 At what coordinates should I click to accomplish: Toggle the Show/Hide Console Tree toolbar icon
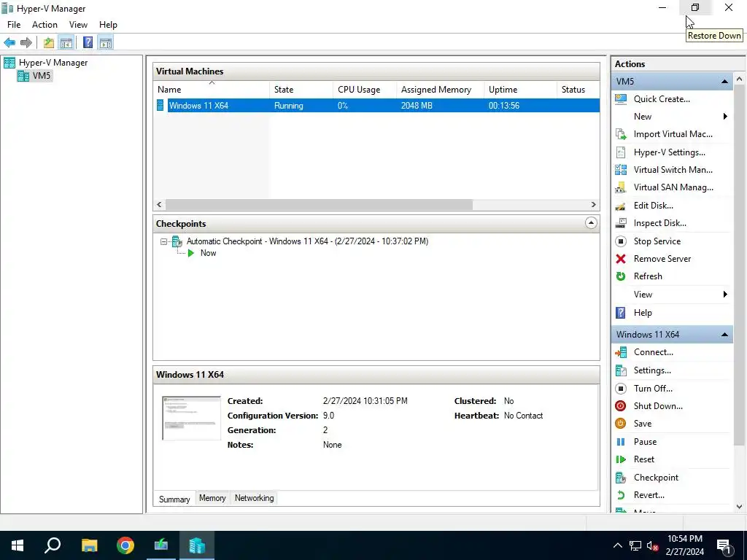[x=66, y=43]
